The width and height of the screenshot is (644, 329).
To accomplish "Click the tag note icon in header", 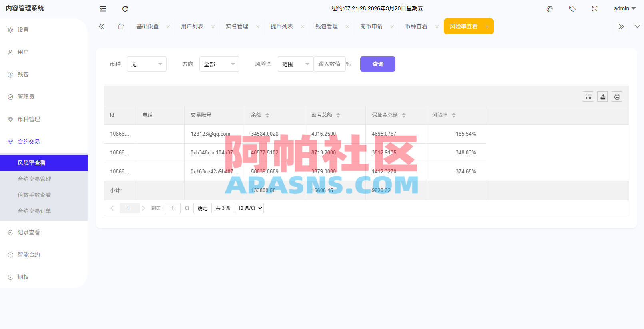I will click(x=572, y=9).
